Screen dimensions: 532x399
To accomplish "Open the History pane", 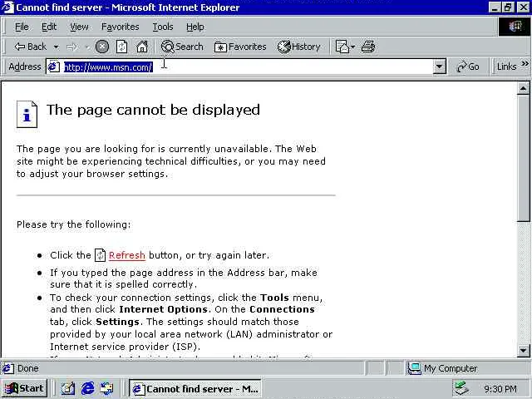I will click(x=298, y=47).
